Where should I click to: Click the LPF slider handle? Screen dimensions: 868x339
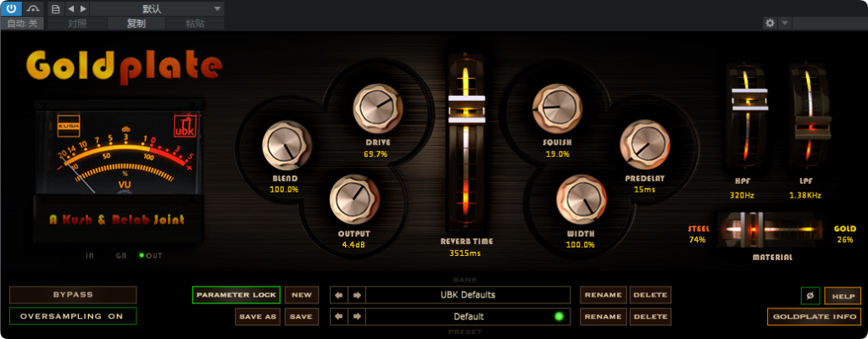[x=813, y=127]
